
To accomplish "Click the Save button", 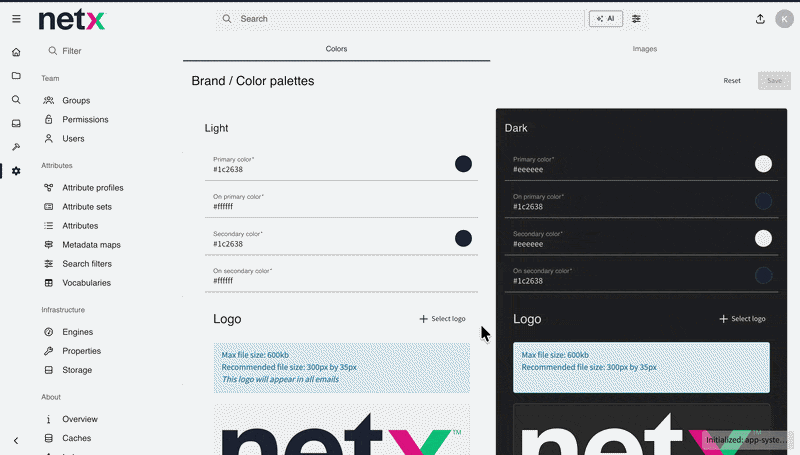I will (x=774, y=81).
